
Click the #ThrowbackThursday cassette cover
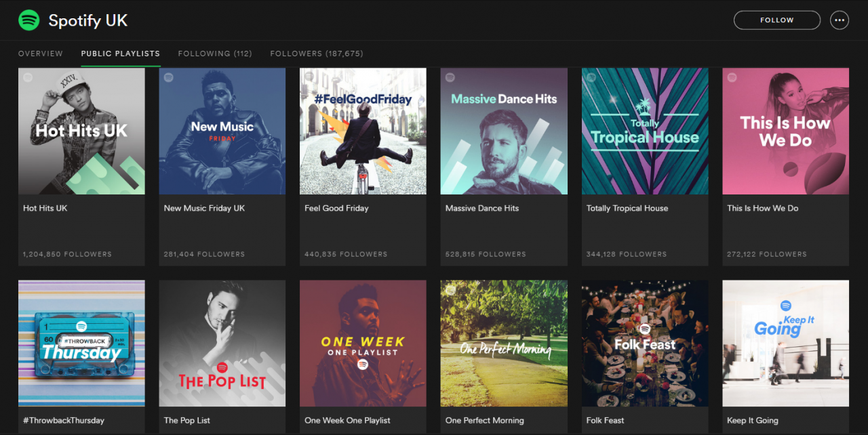[x=81, y=344]
